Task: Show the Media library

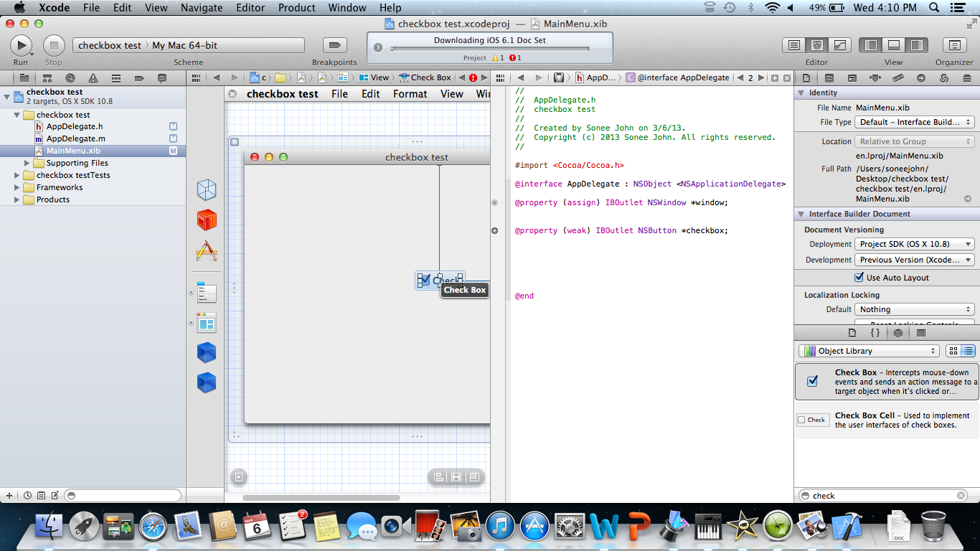Action: (x=921, y=333)
